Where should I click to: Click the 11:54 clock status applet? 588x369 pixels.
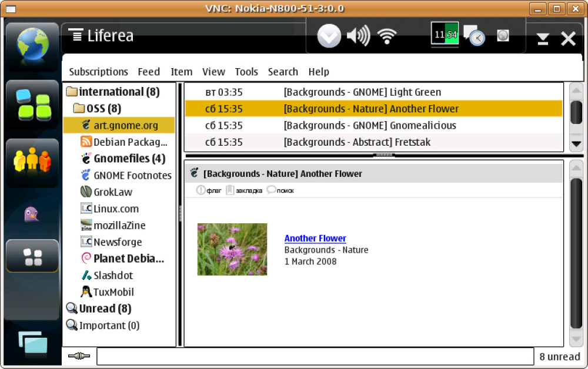445,35
